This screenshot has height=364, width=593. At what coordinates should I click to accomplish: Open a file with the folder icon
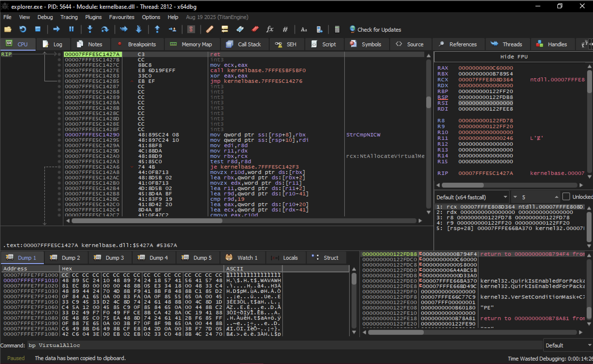[x=8, y=29]
